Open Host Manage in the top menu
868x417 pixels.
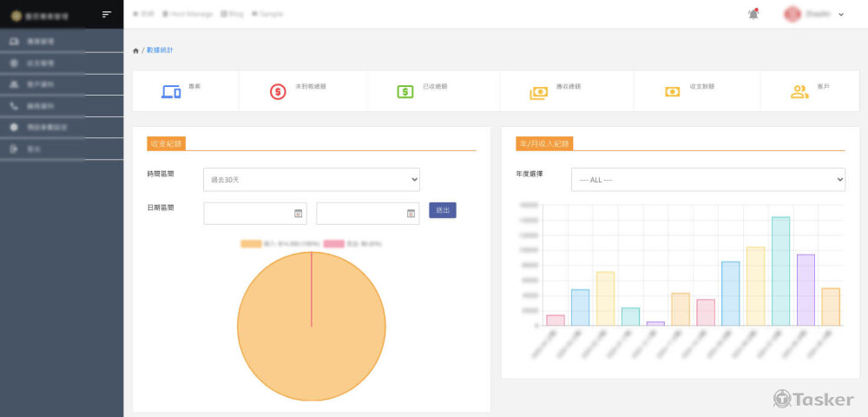(x=187, y=14)
